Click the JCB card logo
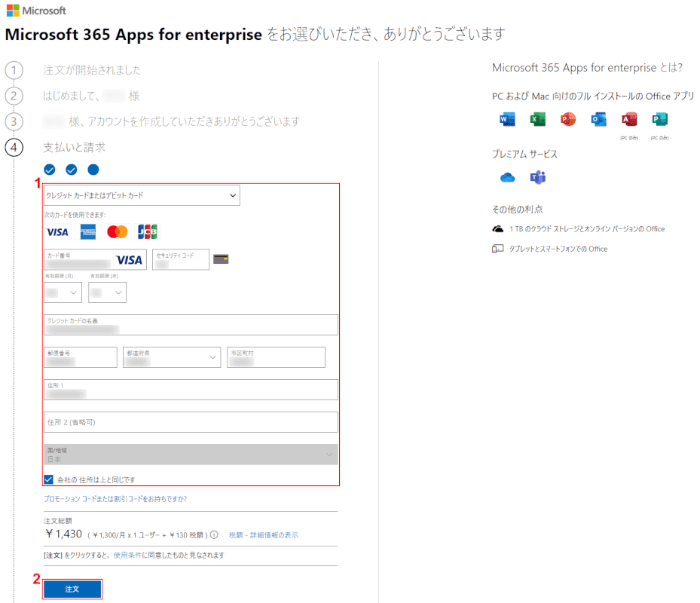The width and height of the screenshot is (700, 603). pos(148,232)
